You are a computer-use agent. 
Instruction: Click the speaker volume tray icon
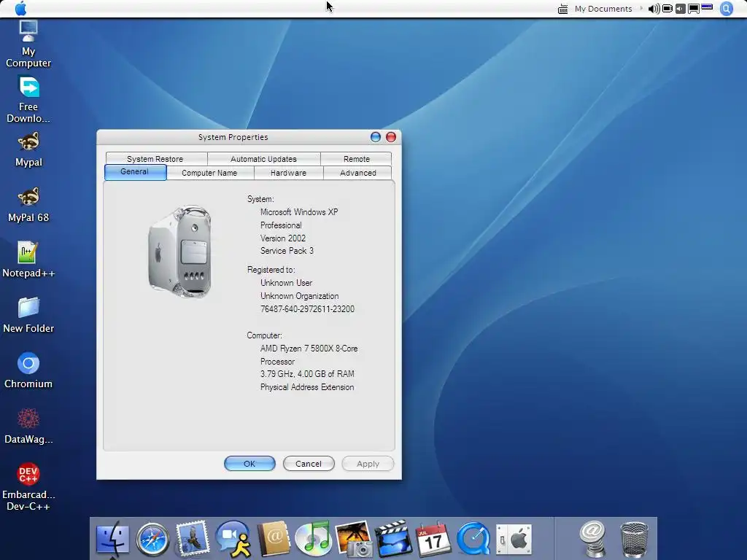pos(654,9)
